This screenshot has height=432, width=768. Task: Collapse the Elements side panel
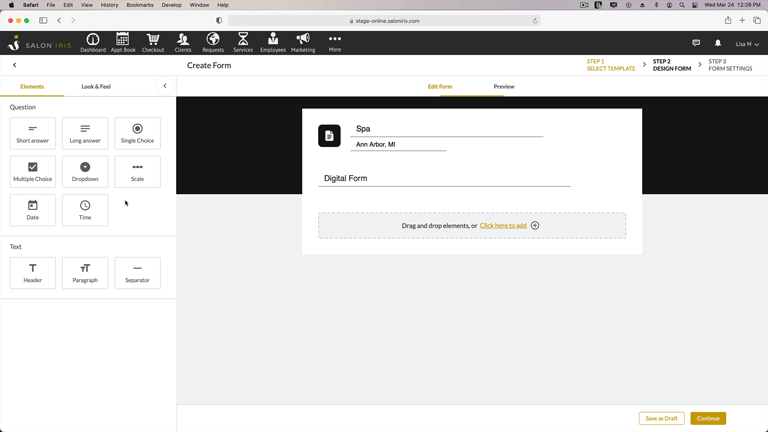(165, 86)
